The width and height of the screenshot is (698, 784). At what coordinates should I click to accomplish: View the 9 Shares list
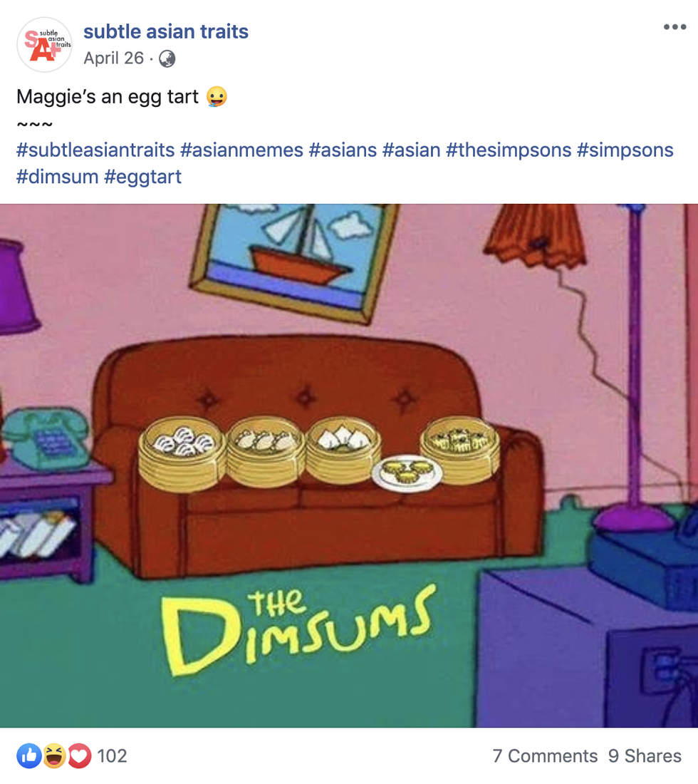[645, 755]
